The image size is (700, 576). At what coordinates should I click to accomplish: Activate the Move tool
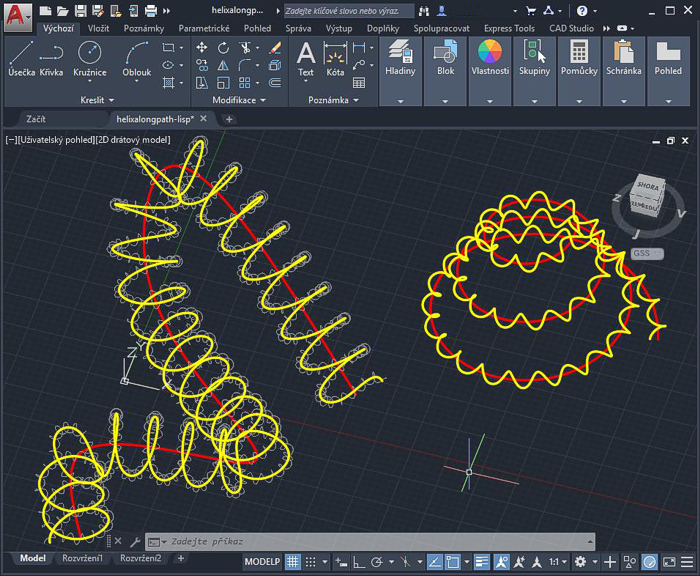[x=202, y=48]
